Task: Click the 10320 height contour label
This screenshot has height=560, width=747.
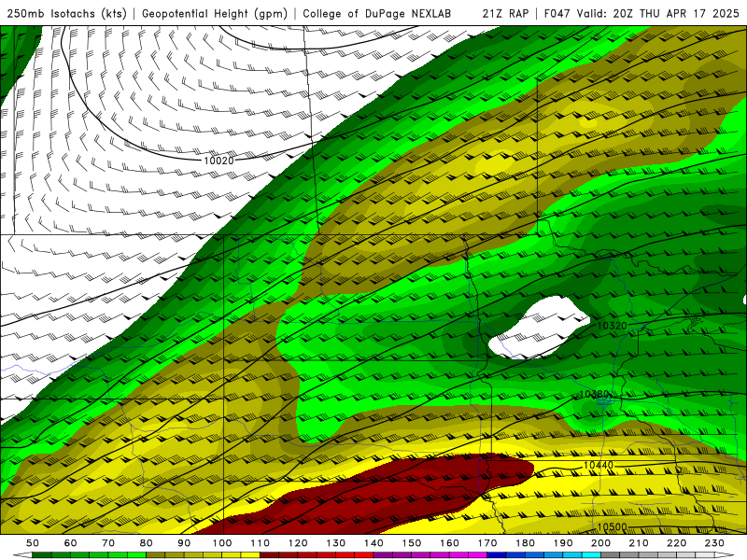Action: click(613, 326)
